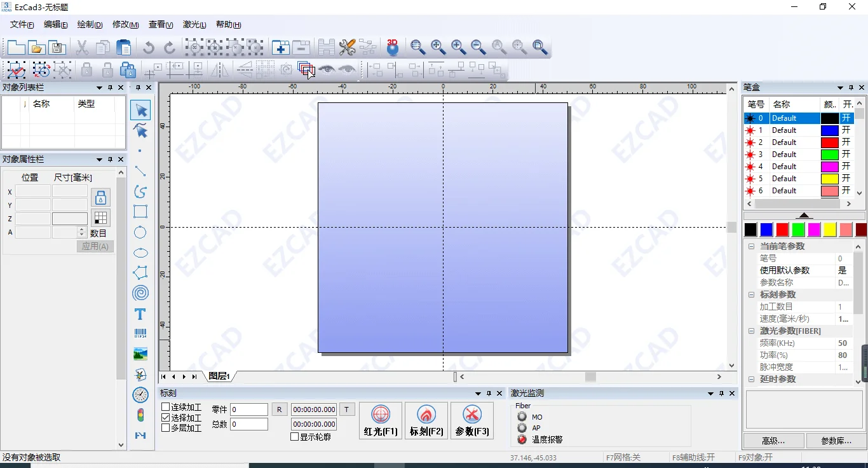Pick the yellow swatch in the pen palette
The image size is (868, 468).
click(830, 230)
